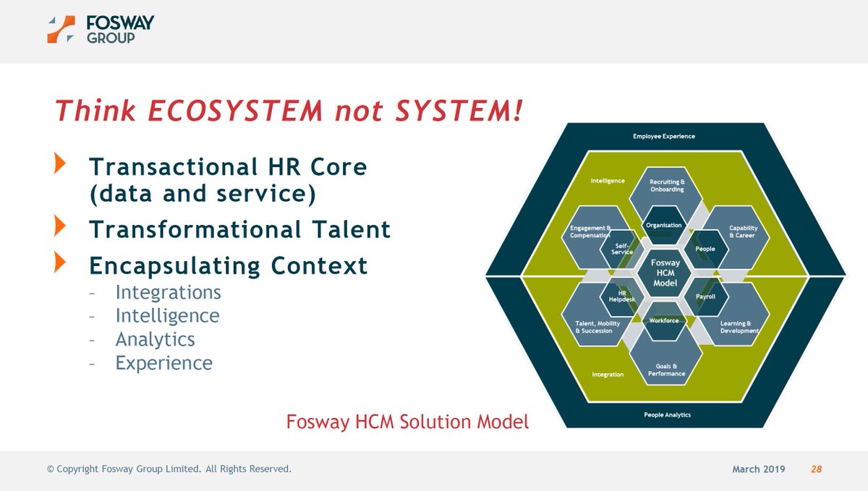Click the 'Workforce' hexagon

pos(664,323)
